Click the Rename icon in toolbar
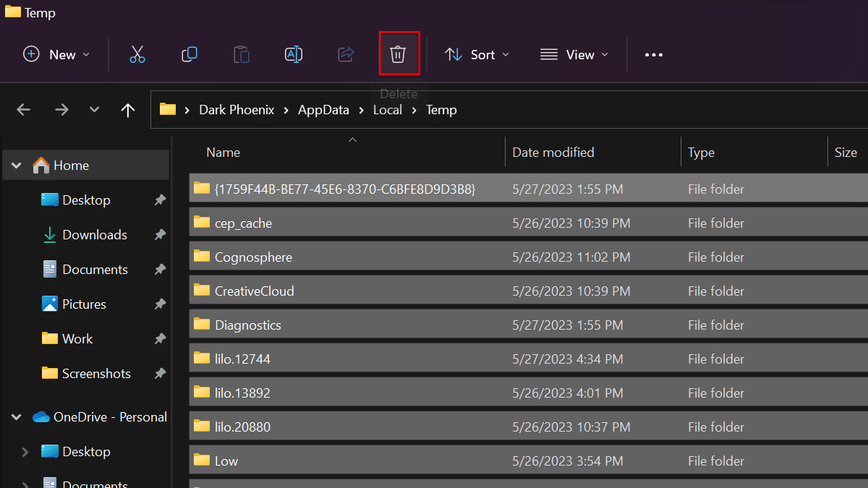 point(294,54)
